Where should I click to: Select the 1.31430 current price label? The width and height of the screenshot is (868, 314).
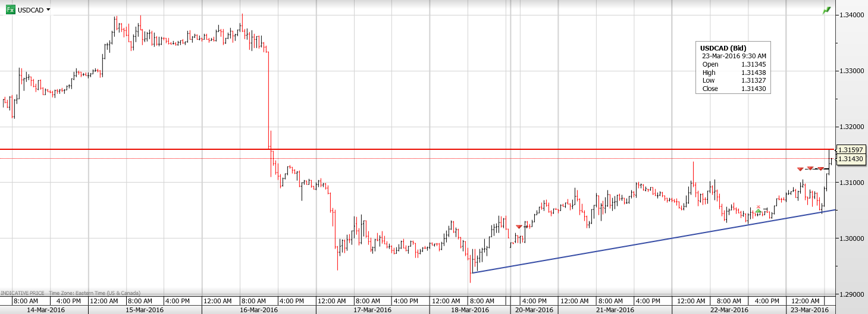(x=851, y=159)
